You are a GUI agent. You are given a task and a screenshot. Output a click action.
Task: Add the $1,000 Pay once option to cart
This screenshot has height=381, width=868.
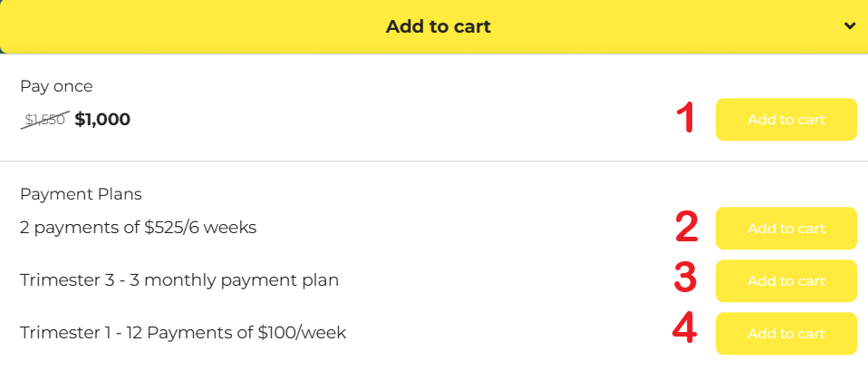coord(786,120)
